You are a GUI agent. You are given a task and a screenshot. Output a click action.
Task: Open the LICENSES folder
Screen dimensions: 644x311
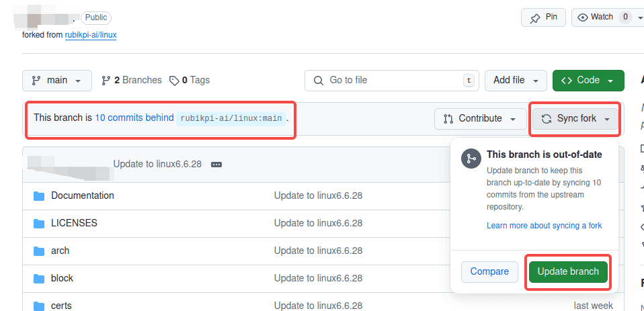(x=75, y=223)
